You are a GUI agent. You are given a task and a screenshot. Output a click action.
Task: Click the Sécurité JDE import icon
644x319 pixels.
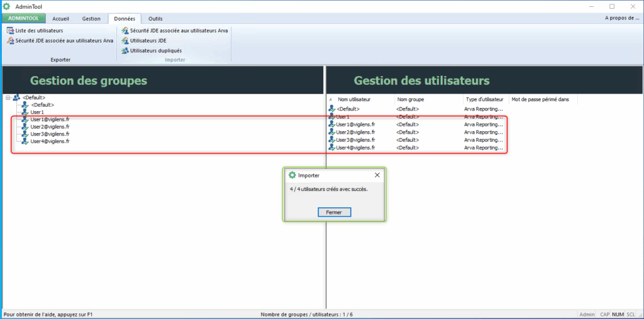(125, 30)
